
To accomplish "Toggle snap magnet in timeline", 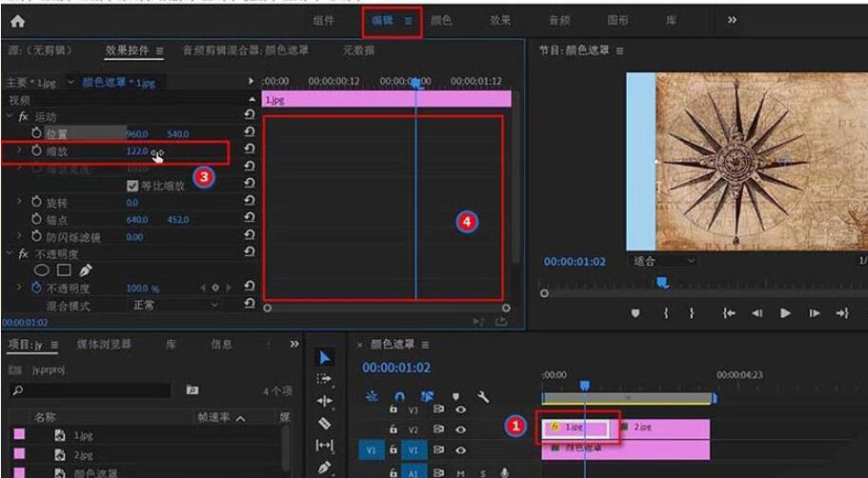I will (399, 396).
